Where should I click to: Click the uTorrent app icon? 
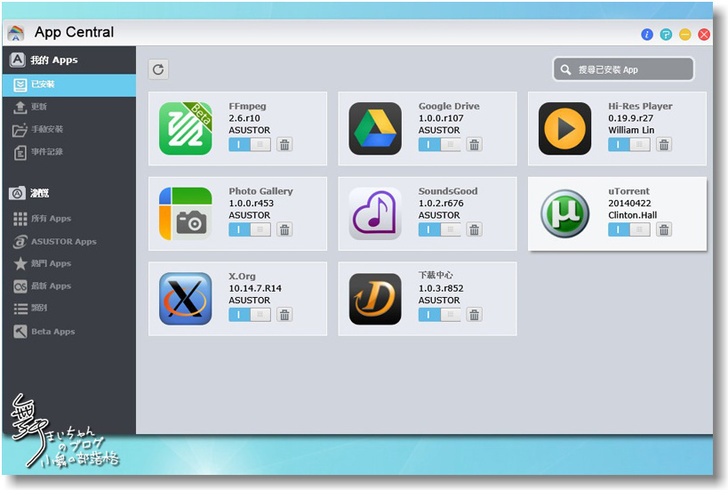tap(565, 213)
